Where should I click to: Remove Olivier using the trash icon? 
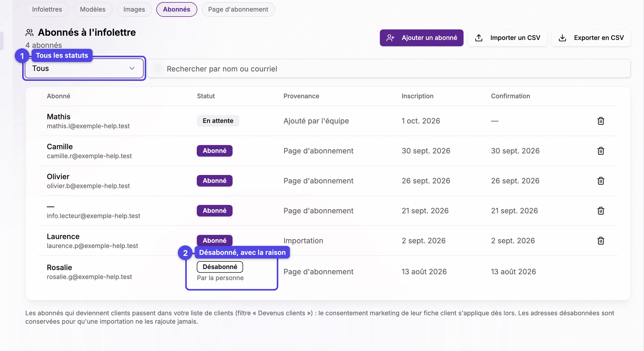click(601, 181)
